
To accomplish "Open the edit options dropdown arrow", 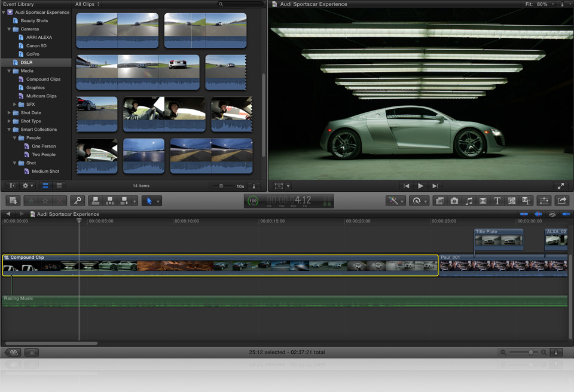I will click(135, 201).
